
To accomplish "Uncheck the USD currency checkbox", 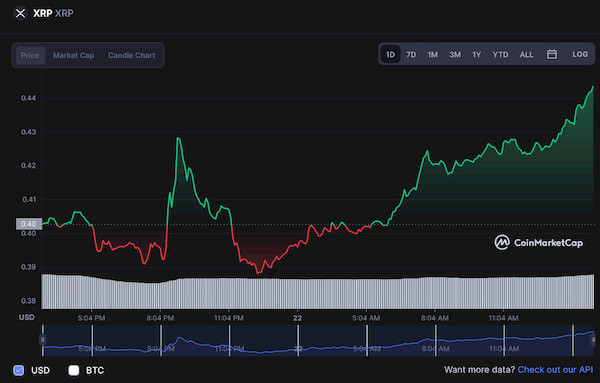I will point(18,370).
